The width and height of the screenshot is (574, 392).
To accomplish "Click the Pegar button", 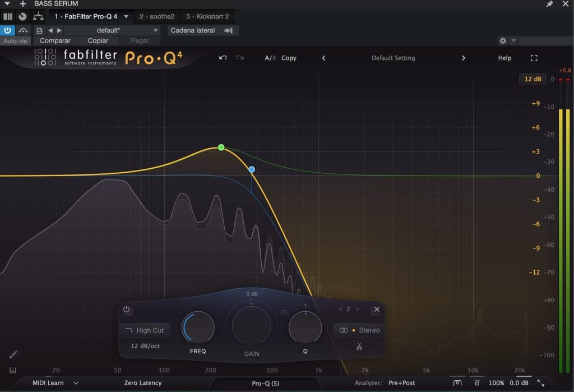I will pyautogui.click(x=140, y=41).
